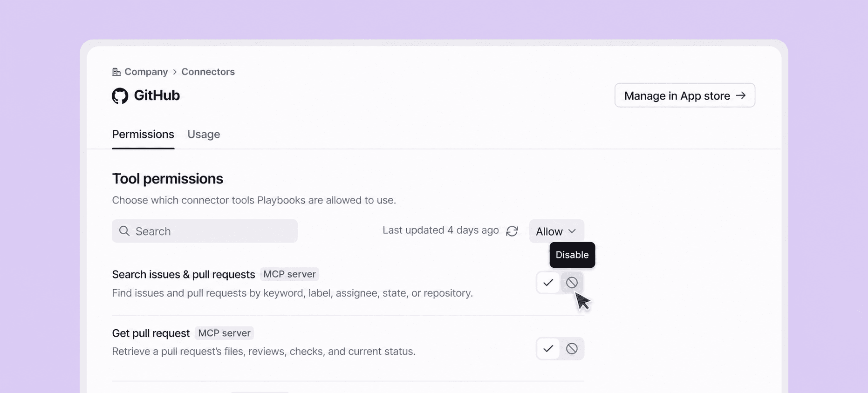This screenshot has width=868, height=393.
Task: Open Manage in App store
Action: click(x=684, y=95)
